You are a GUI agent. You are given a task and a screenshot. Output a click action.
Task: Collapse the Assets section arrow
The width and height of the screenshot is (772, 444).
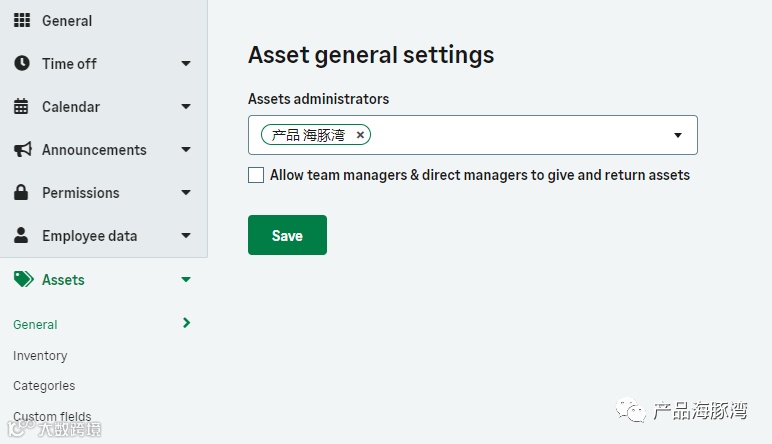tap(185, 280)
